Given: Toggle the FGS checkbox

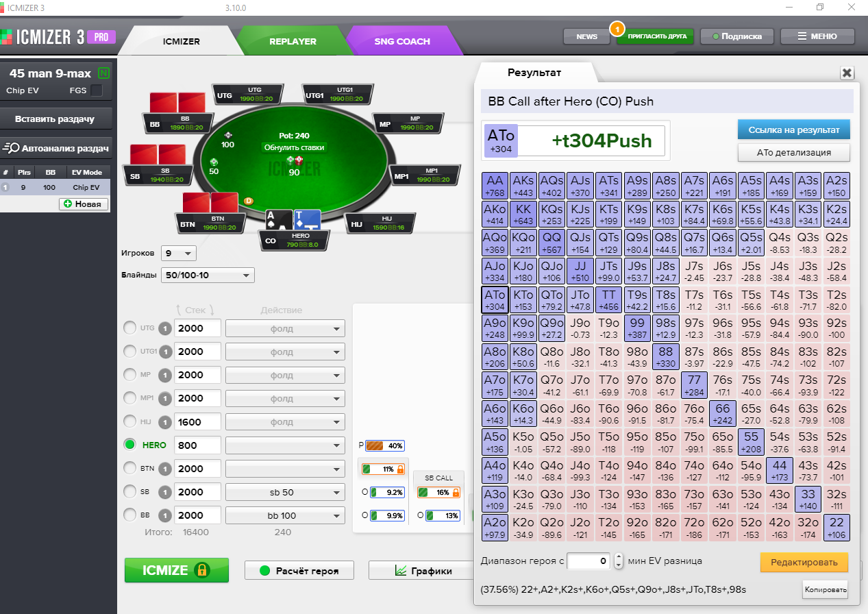Looking at the screenshot, I should tap(97, 90).
